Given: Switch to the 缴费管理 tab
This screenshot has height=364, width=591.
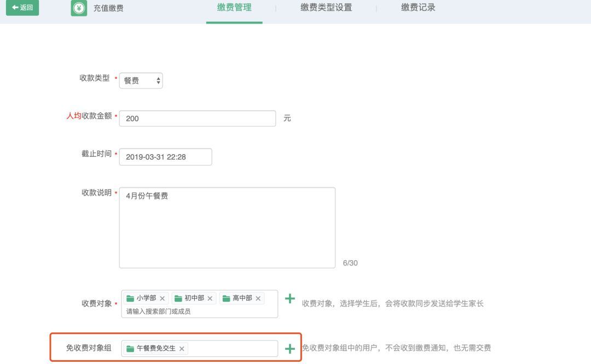Looking at the screenshot, I should click(234, 8).
